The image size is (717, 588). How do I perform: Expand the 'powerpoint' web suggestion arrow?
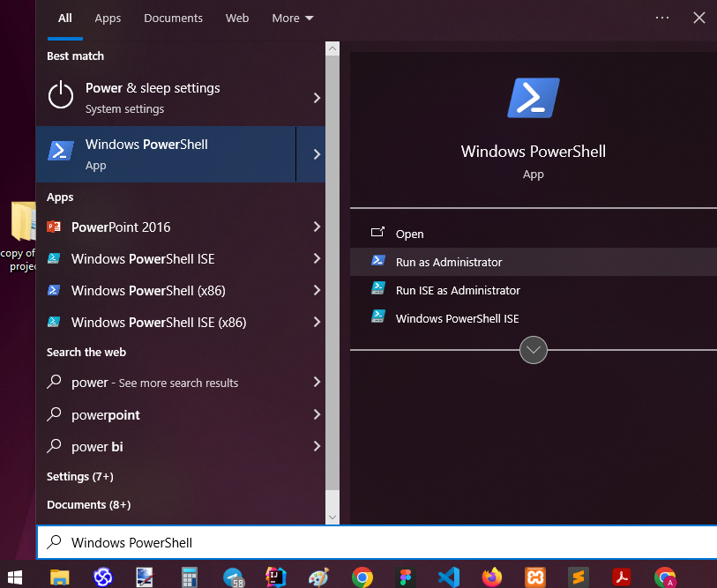(x=317, y=414)
